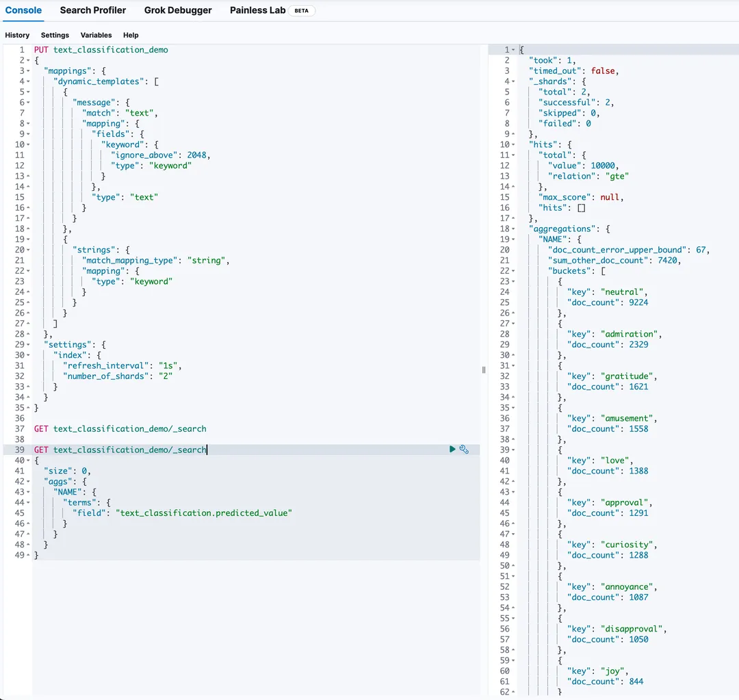Select the Console tab
The height and width of the screenshot is (700, 739).
23,10
